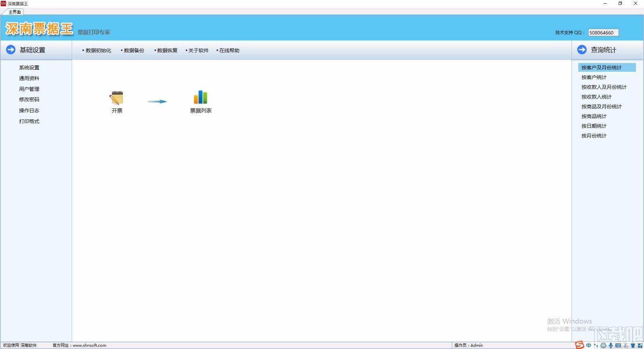
Task: Switch to the 主界面 tab
Action: click(x=14, y=12)
